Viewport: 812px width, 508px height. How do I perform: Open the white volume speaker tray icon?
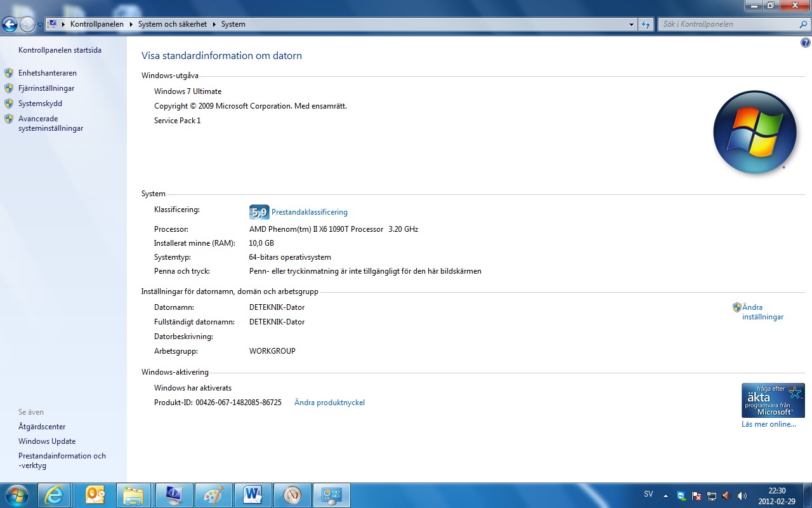tap(742, 496)
